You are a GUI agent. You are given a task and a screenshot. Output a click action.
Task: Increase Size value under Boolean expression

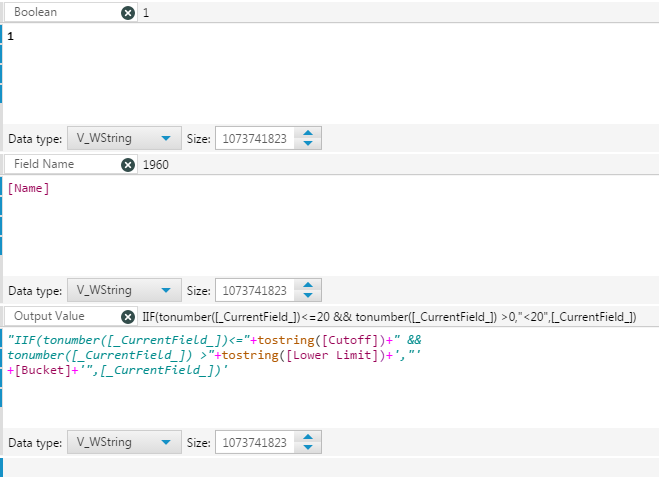point(308,133)
